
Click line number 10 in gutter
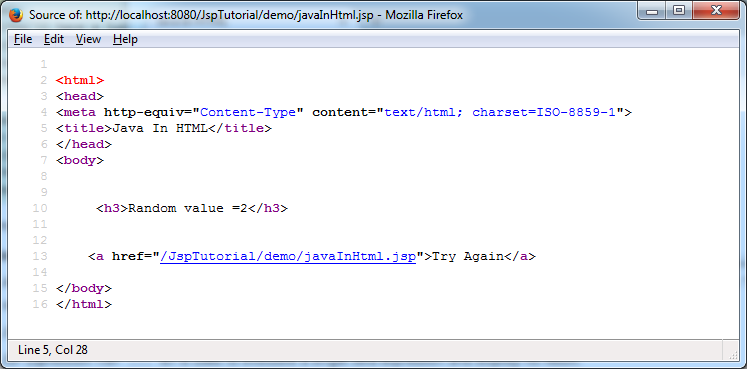(40, 209)
